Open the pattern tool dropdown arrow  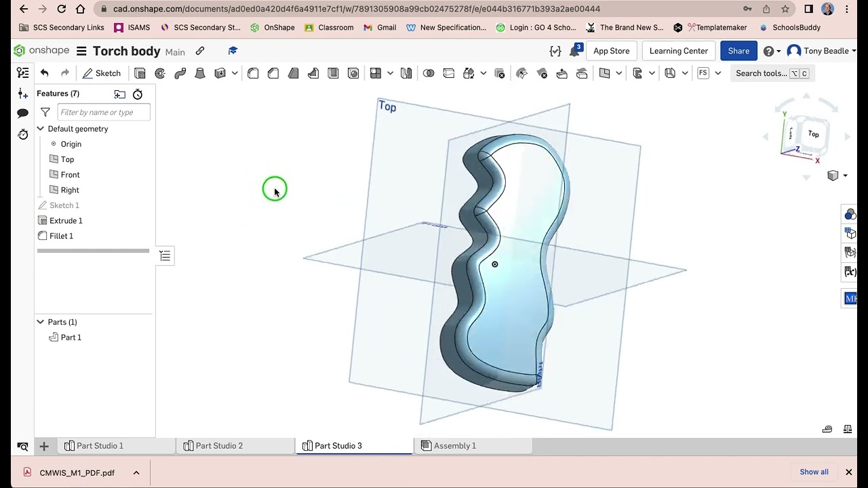pos(390,73)
